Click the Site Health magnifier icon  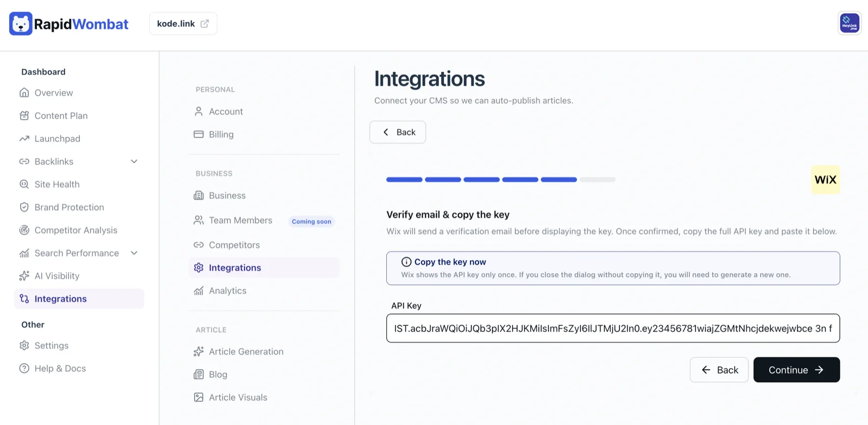coord(24,184)
